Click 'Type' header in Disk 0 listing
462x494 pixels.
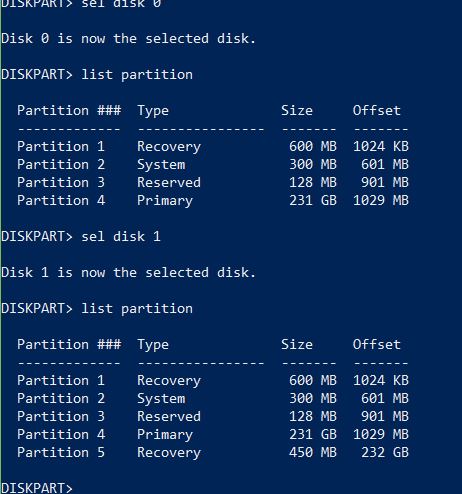point(153,111)
